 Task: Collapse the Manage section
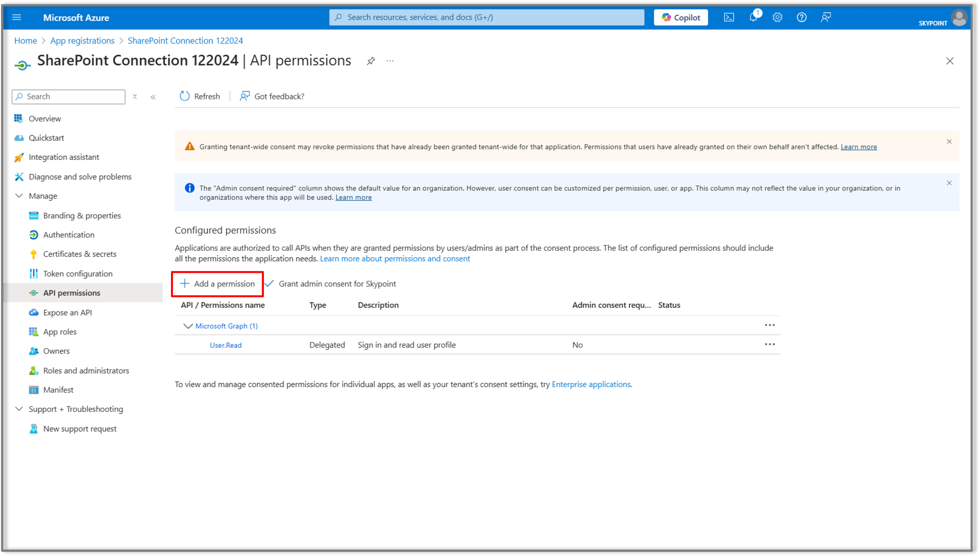coord(19,196)
